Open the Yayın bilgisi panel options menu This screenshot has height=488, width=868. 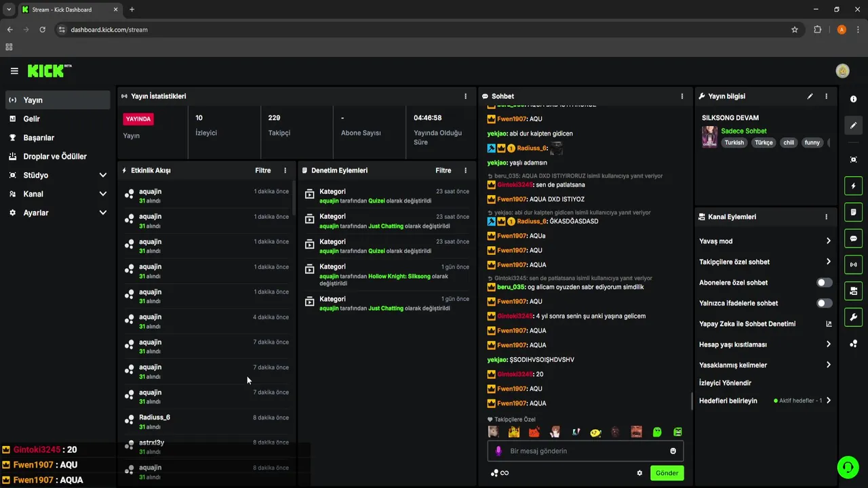pos(826,96)
